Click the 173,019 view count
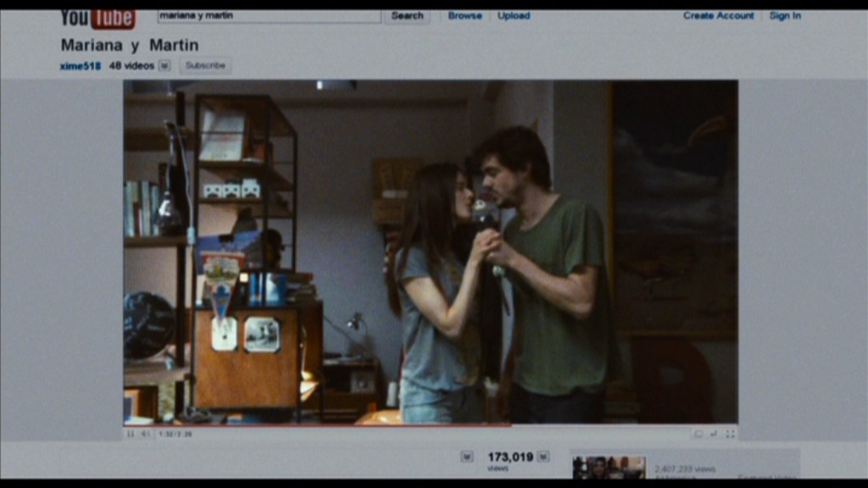 (510, 457)
